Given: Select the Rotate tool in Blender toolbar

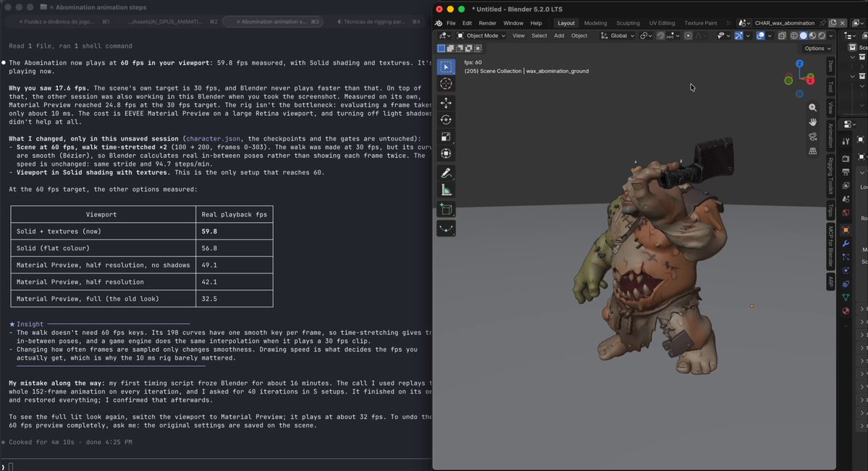Looking at the screenshot, I should (446, 119).
